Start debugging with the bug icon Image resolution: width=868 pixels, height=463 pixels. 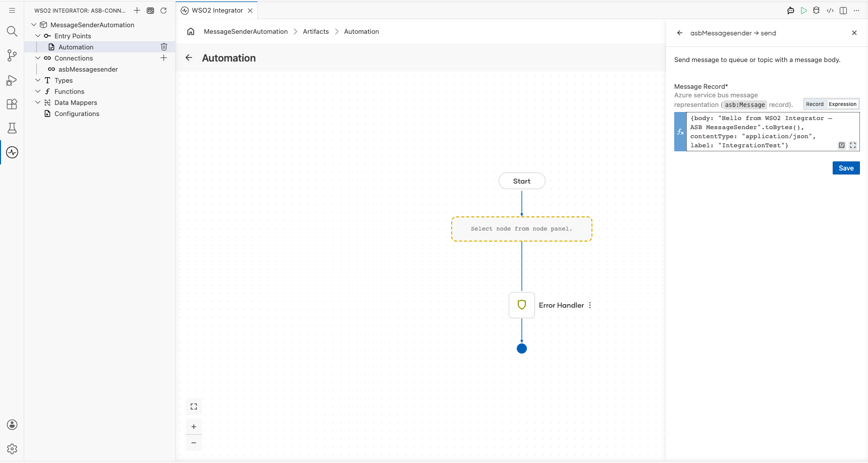(817, 10)
